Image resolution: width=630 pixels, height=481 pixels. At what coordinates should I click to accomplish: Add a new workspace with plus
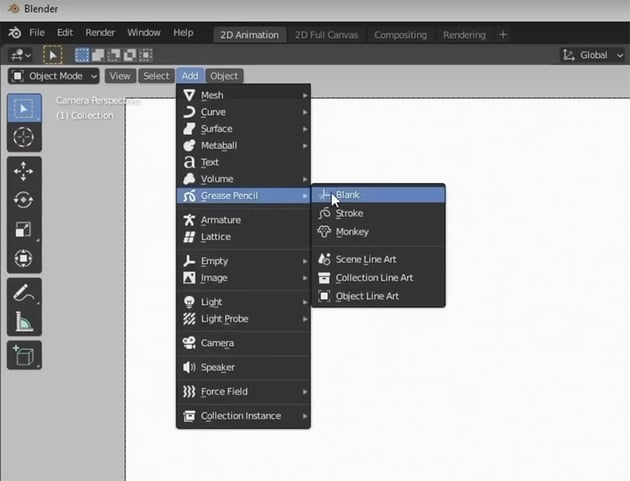pos(503,35)
